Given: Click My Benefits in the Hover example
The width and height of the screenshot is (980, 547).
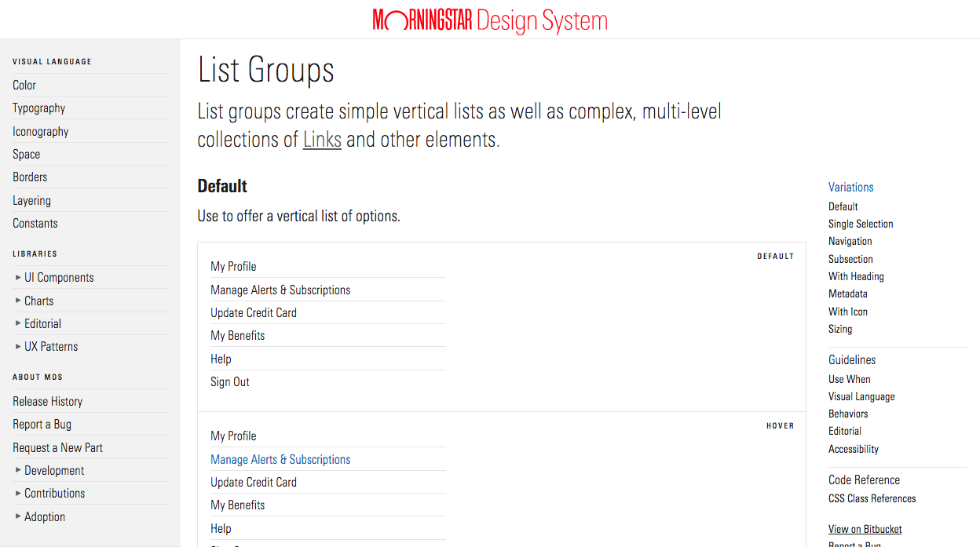Looking at the screenshot, I should point(237,505).
